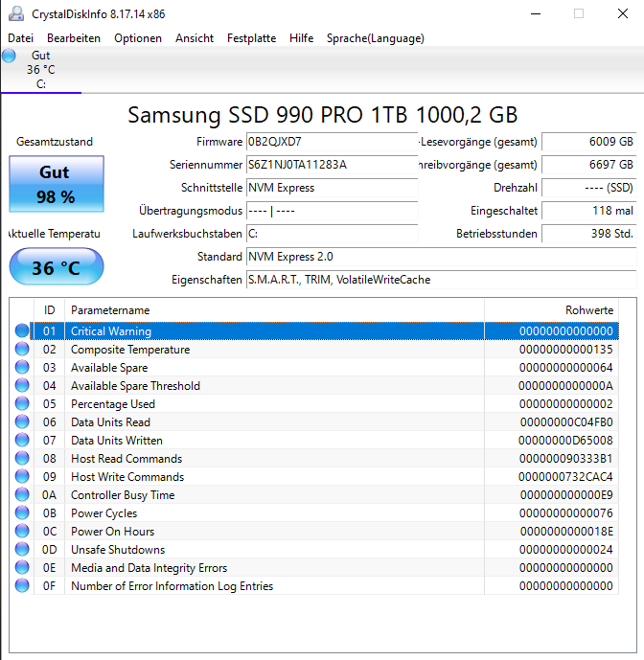This screenshot has height=660, width=644.
Task: Select the Data Units Read parameter name
Action: tap(110, 422)
